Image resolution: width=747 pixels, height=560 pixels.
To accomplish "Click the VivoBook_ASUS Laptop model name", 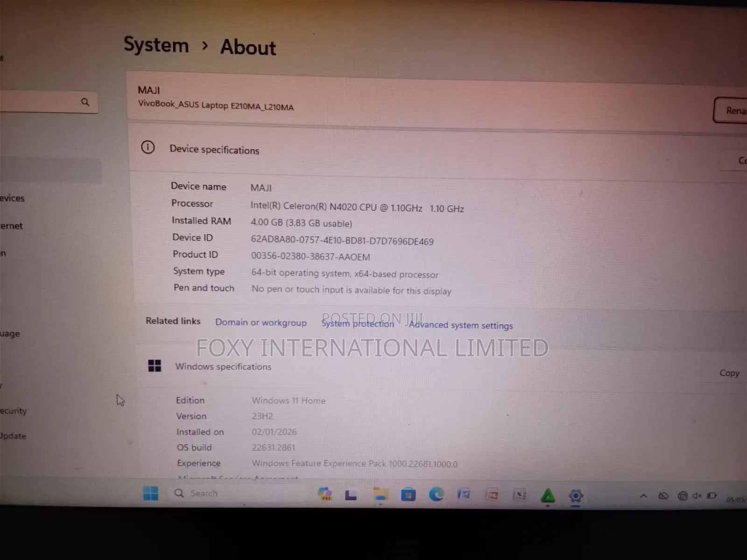I will tap(216, 105).
